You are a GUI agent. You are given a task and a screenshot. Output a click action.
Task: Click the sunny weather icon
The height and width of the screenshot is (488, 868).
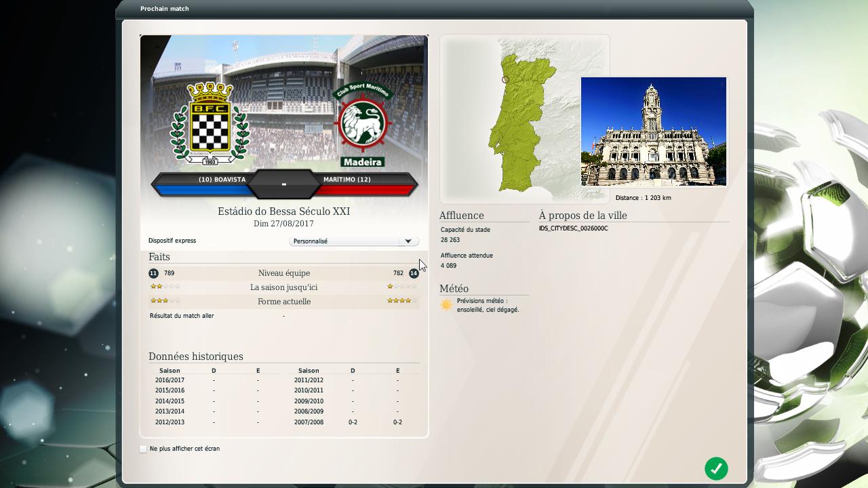(446, 305)
